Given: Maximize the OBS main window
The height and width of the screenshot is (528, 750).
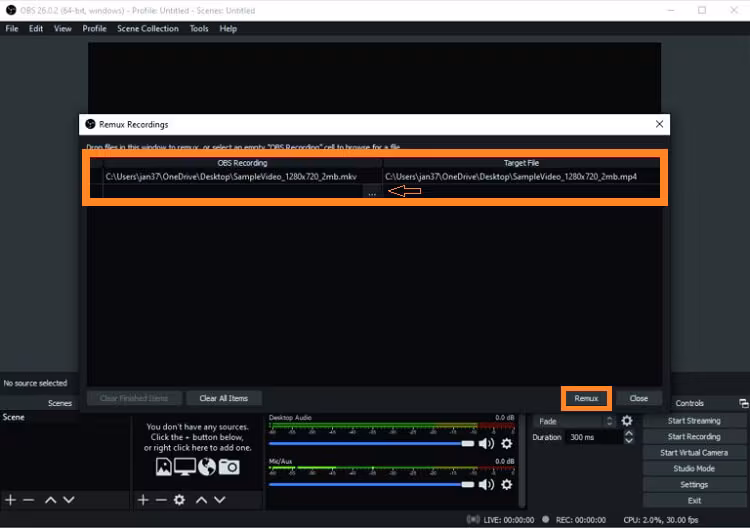Looking at the screenshot, I should point(702,10).
